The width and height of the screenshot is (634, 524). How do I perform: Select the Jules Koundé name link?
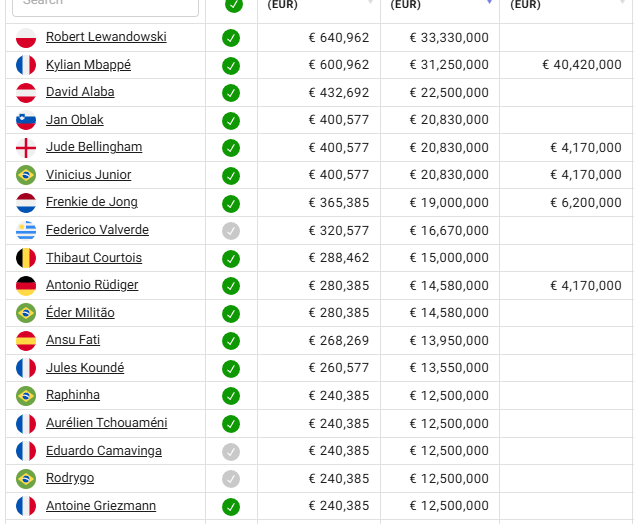[85, 368]
